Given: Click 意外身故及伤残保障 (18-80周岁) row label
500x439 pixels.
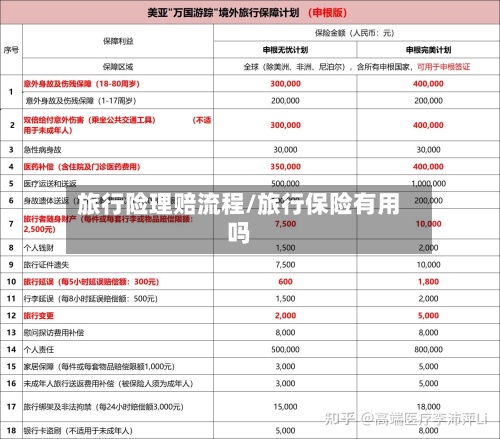Looking at the screenshot, I should click(x=81, y=84).
